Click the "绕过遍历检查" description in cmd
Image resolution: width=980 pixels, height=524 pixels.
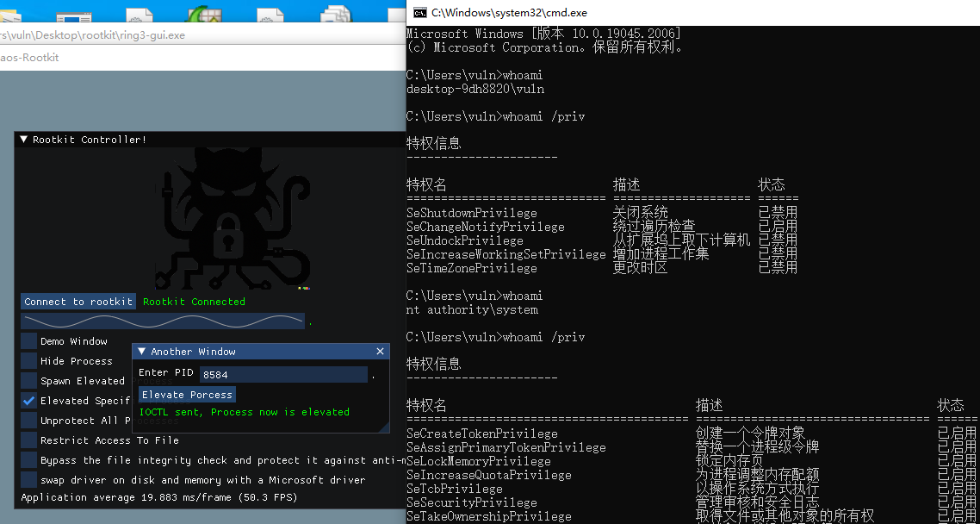coord(654,227)
